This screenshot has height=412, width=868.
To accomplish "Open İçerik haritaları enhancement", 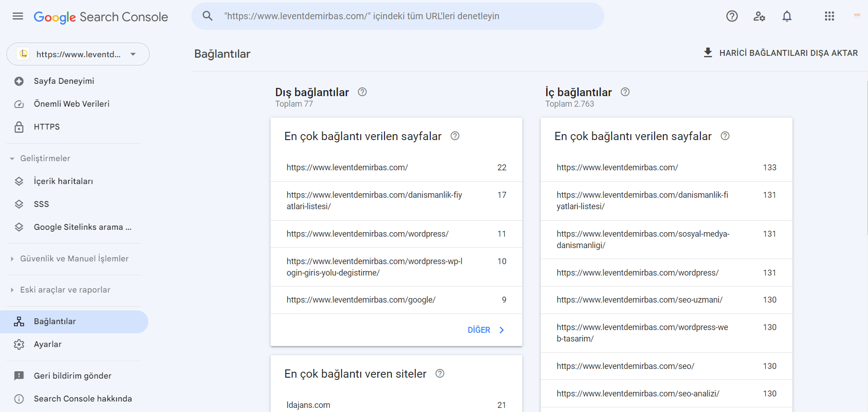I will pos(74,181).
